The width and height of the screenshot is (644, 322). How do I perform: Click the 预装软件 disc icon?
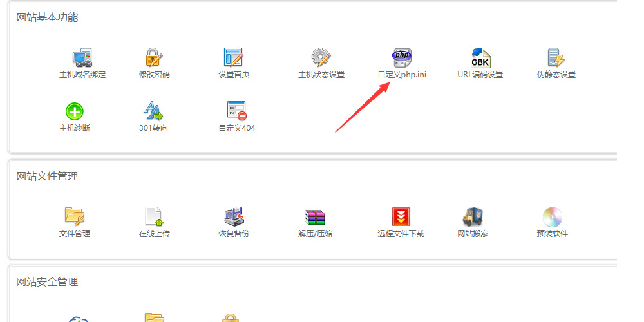coord(553,216)
